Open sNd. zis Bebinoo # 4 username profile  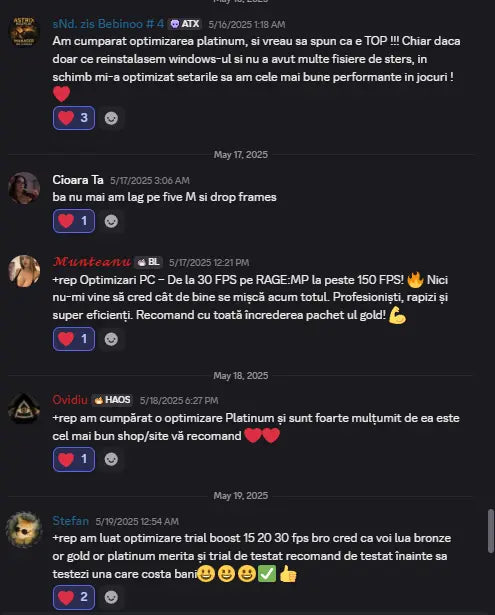108,24
